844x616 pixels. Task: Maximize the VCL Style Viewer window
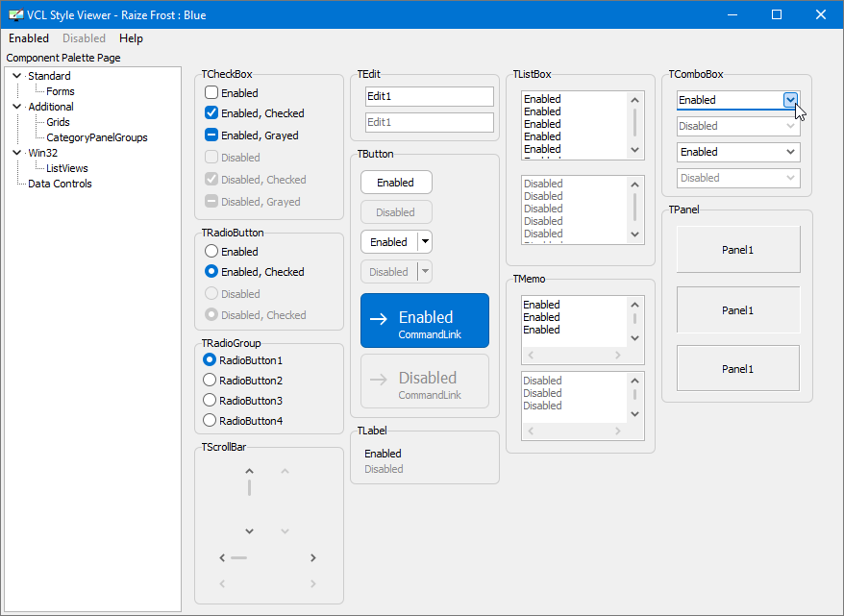tap(776, 14)
